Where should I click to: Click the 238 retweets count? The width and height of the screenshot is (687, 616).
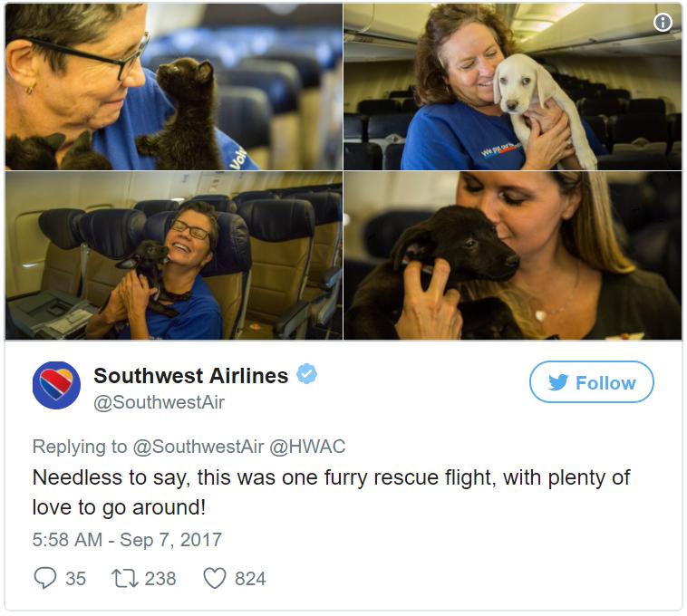pos(160,578)
